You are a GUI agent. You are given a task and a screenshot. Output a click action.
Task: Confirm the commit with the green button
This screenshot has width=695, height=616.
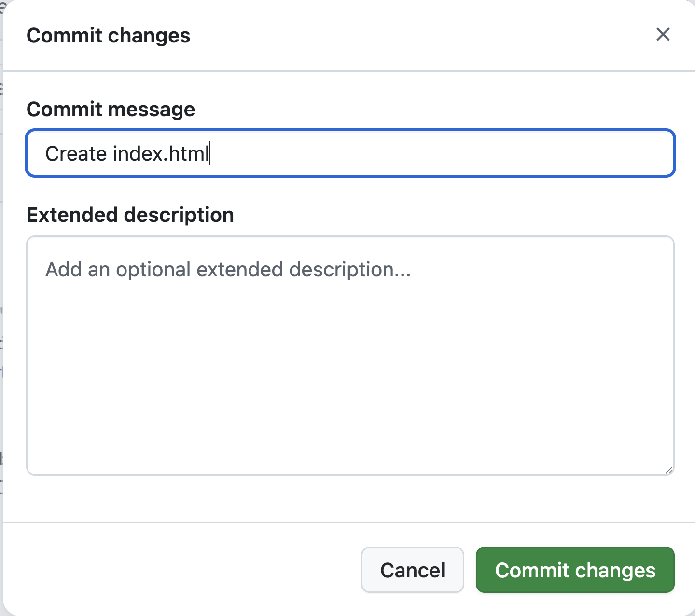(575, 570)
